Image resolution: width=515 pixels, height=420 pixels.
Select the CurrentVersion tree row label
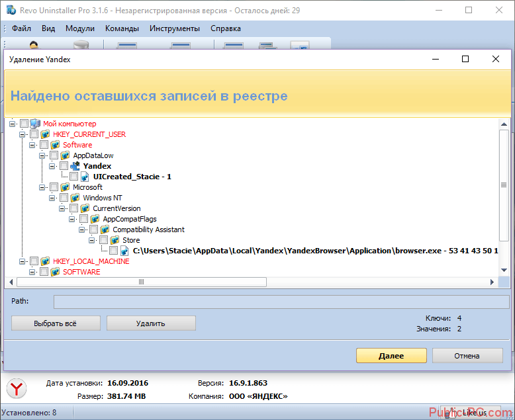click(117, 208)
